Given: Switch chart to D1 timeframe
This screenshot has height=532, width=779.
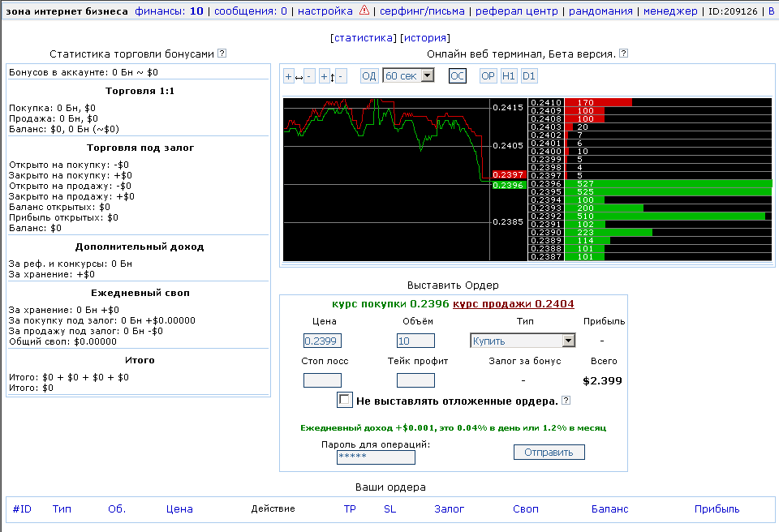Looking at the screenshot, I should (529, 76).
